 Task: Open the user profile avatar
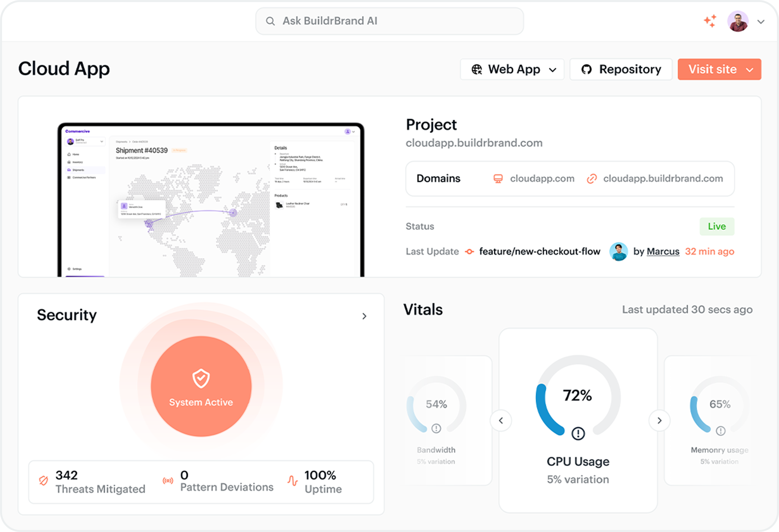737,21
